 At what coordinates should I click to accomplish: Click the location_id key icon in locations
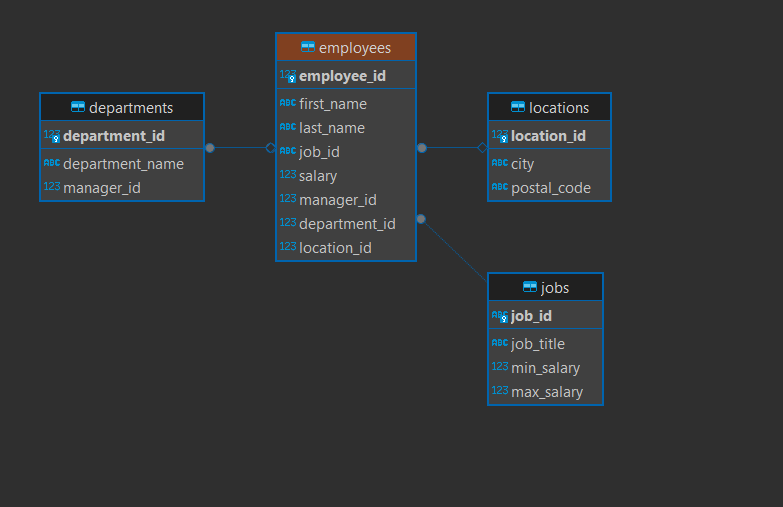point(500,136)
